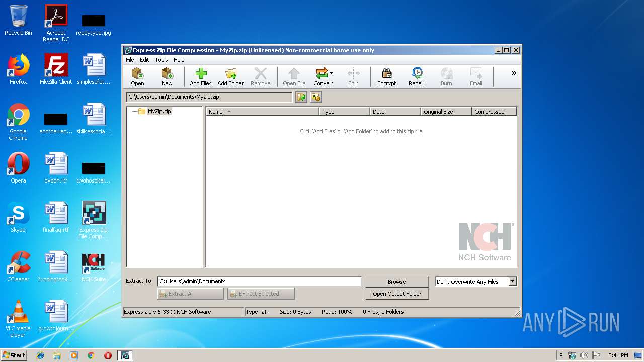Sort by the Date column header
The height and width of the screenshot is (362, 644).
point(395,112)
